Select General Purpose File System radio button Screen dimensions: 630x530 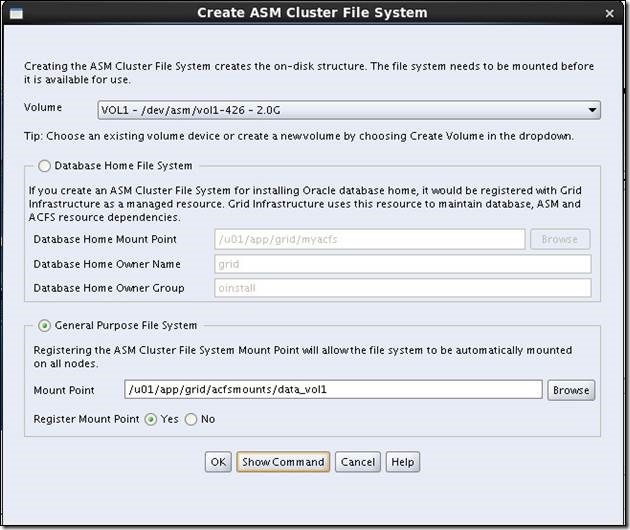pos(45,325)
